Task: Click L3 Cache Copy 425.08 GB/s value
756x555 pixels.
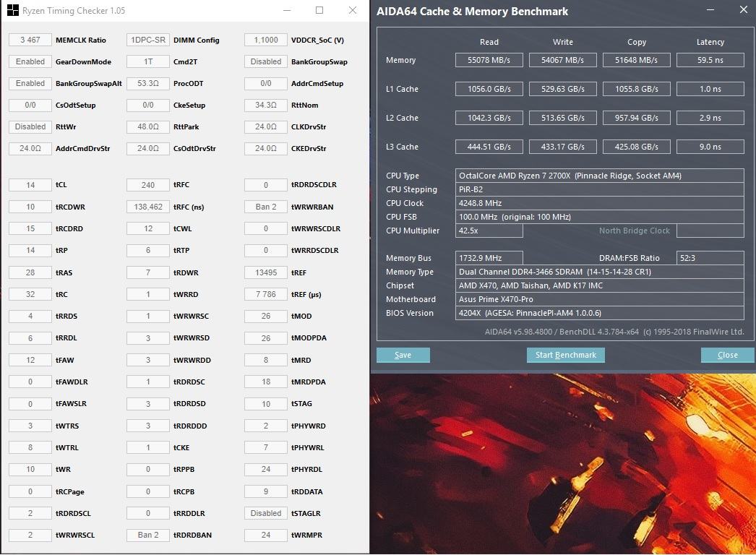Action: (x=637, y=147)
